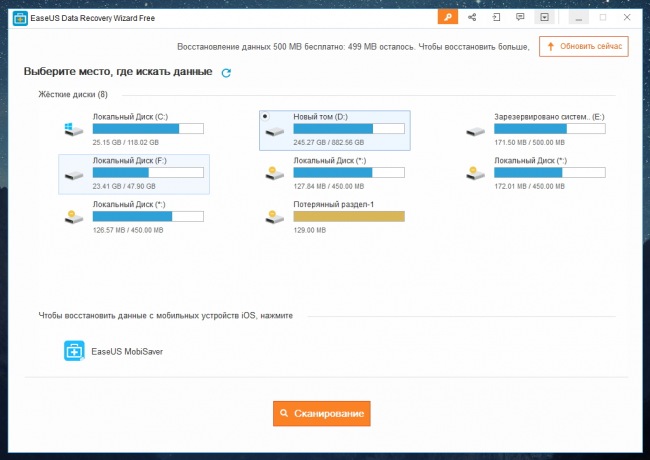Select the Локальный Диск (F:) label
Viewport: 650px width, 460px height.
[x=129, y=161]
